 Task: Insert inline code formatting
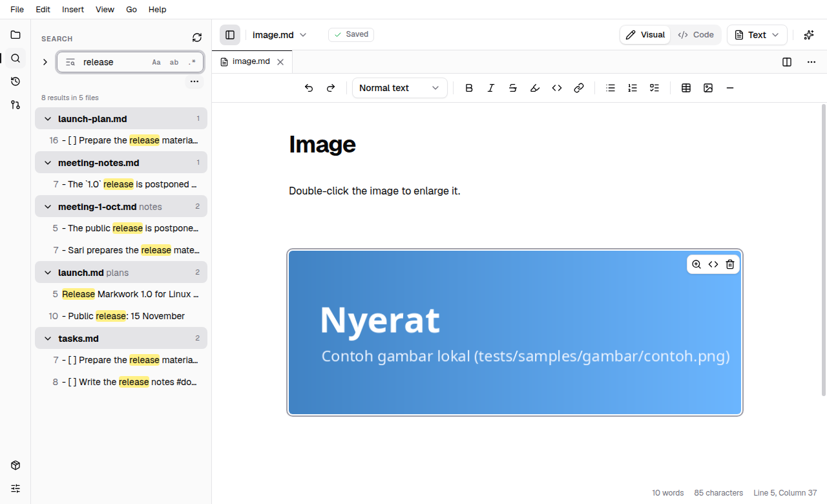point(557,88)
